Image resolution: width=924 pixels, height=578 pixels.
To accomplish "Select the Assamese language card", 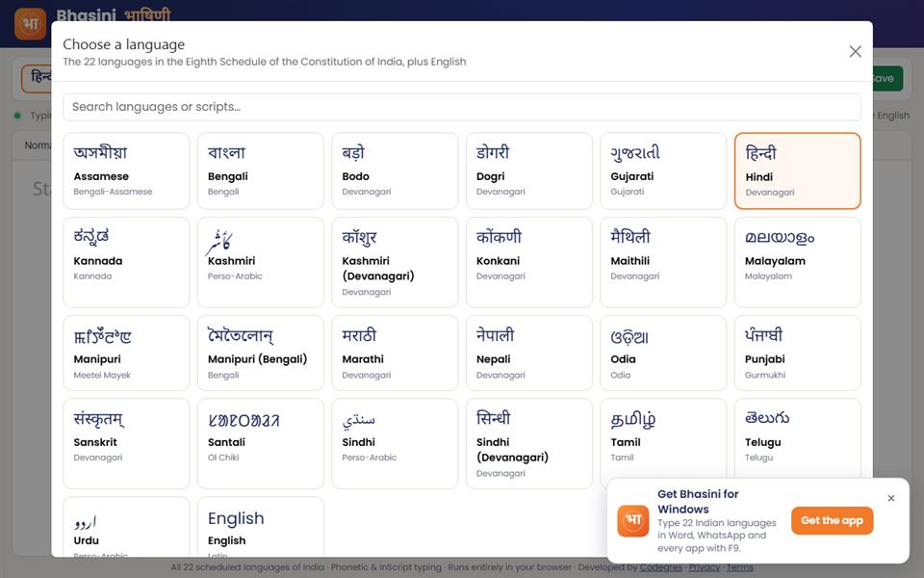I will [x=126, y=171].
